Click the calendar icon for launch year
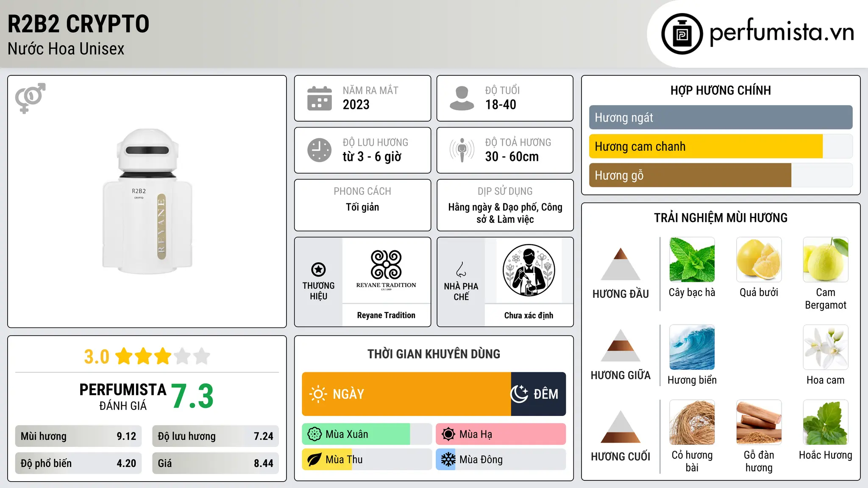The height and width of the screenshot is (488, 868). click(x=320, y=98)
